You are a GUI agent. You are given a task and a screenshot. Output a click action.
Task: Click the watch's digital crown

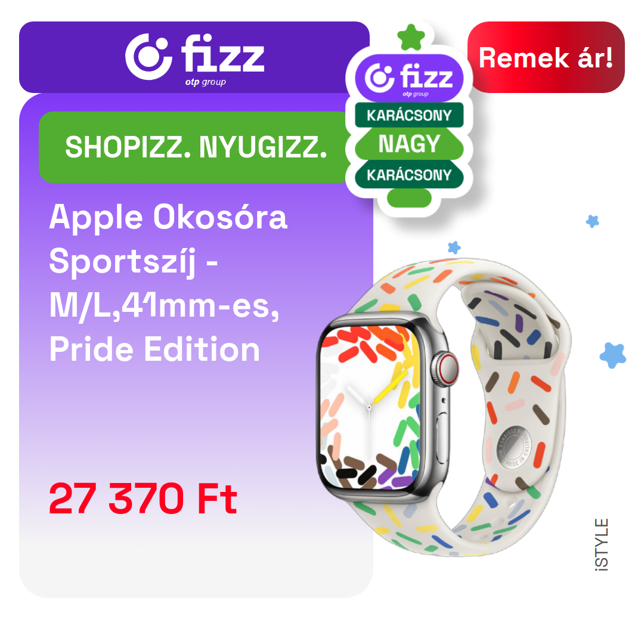pos(445,369)
